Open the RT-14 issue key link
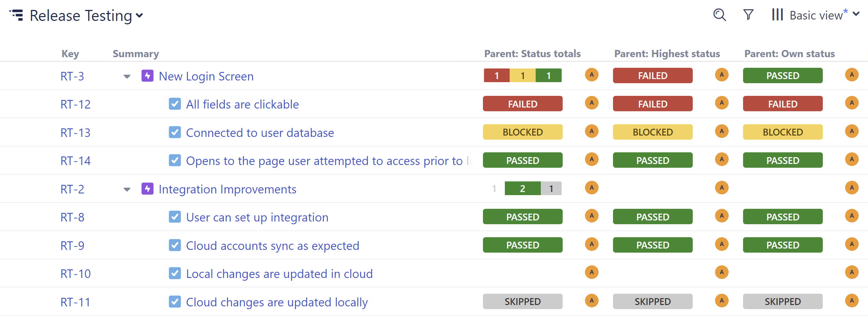This screenshot has height=318, width=868. click(76, 161)
